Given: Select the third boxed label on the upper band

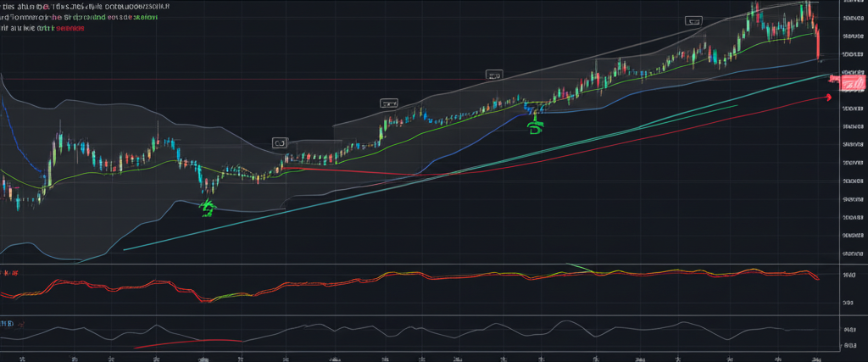Looking at the screenshot, I should click(x=494, y=75).
